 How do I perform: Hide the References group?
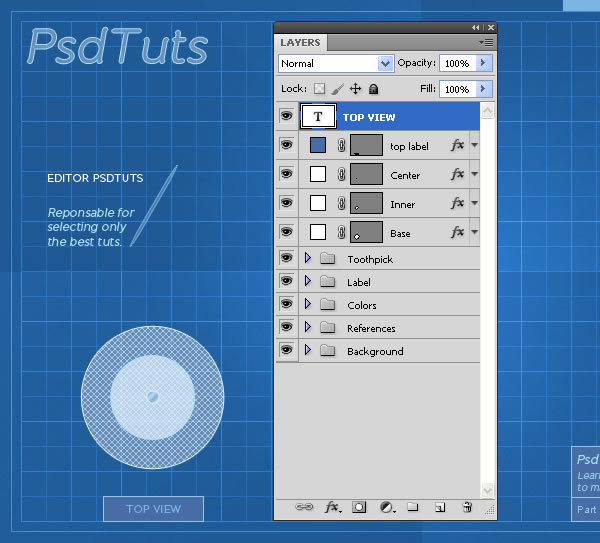coord(287,327)
